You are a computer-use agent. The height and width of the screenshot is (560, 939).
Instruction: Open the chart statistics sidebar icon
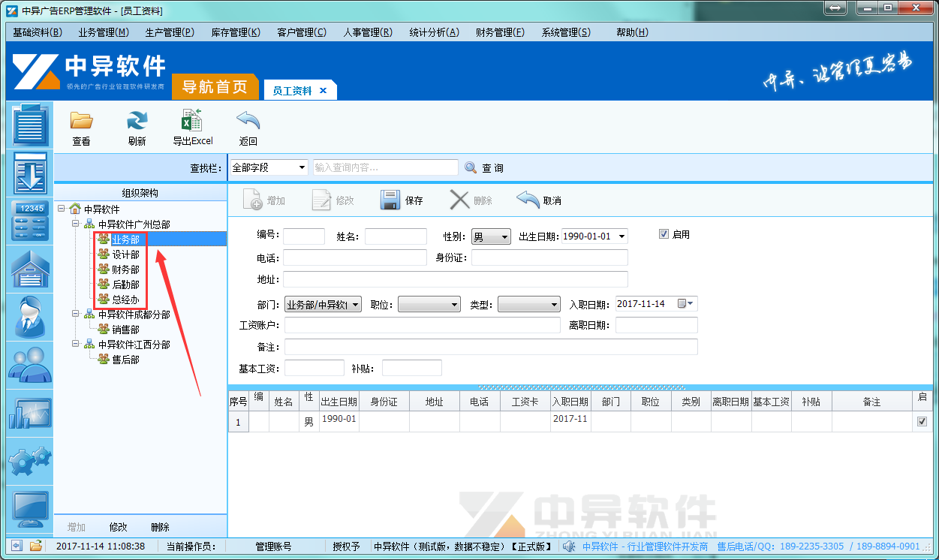[x=31, y=414]
